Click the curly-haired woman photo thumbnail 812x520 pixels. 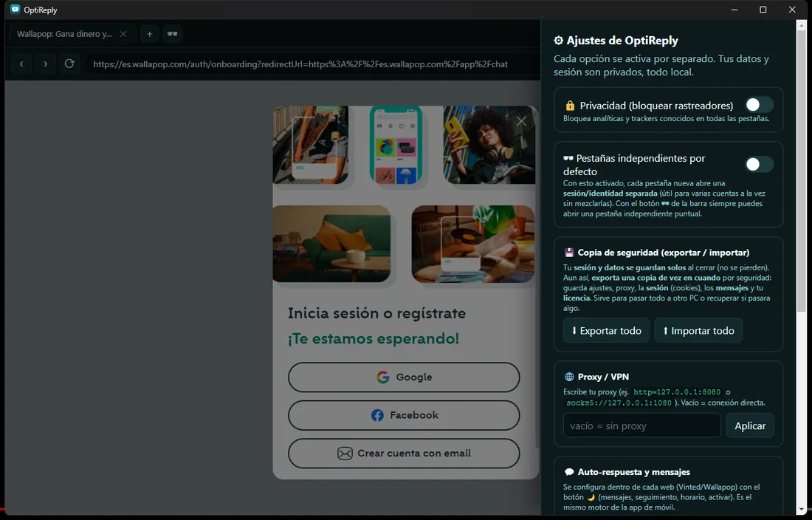489,145
